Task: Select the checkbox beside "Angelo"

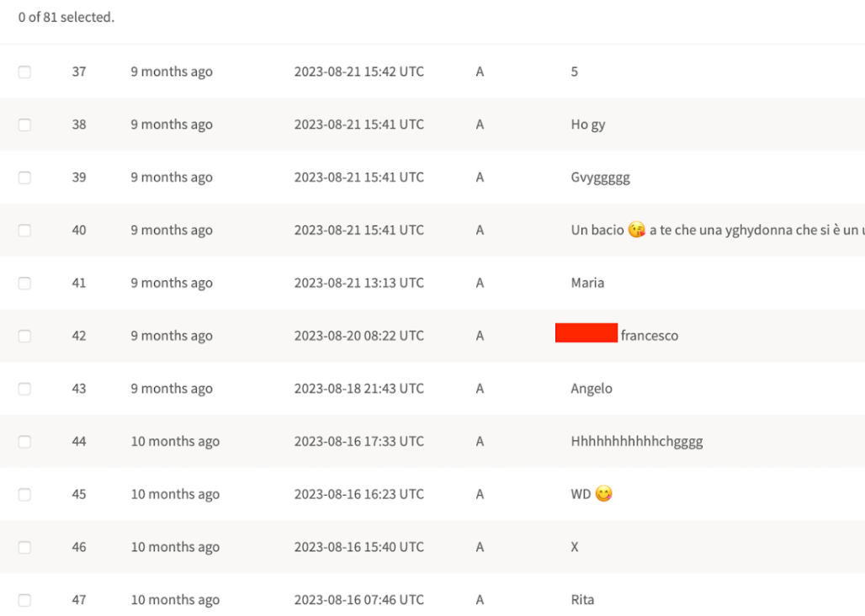Action: (24, 388)
